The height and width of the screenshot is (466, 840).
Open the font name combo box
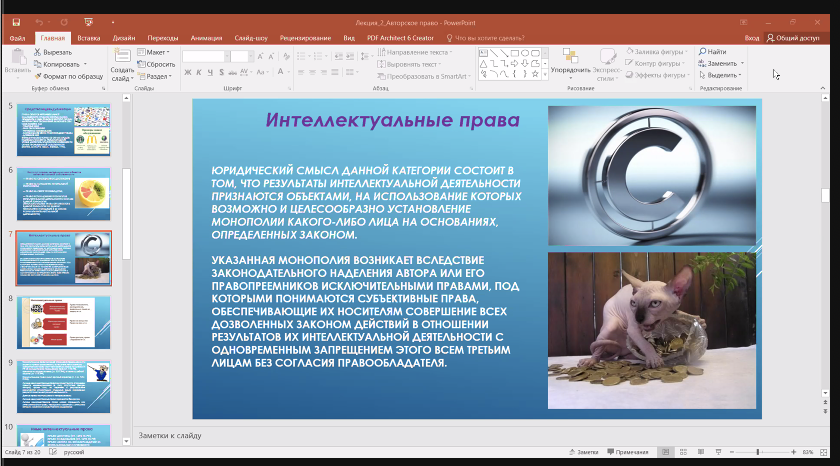pos(206,56)
